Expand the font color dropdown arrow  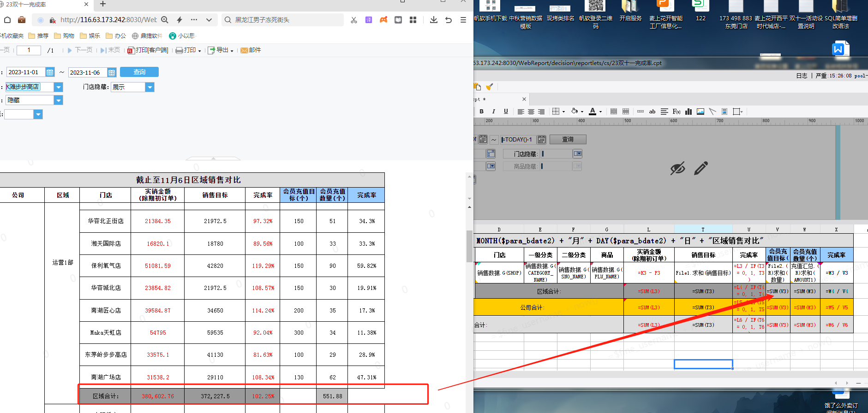[600, 112]
